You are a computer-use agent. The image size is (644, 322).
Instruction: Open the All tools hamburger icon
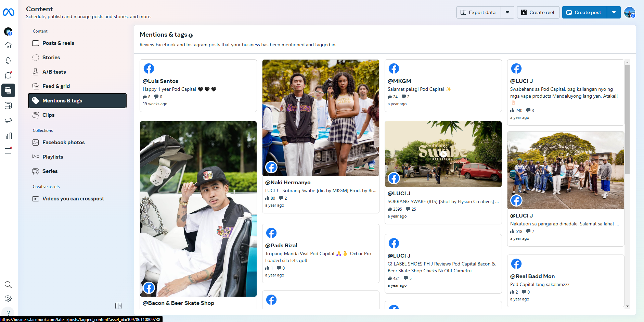pyautogui.click(x=8, y=151)
